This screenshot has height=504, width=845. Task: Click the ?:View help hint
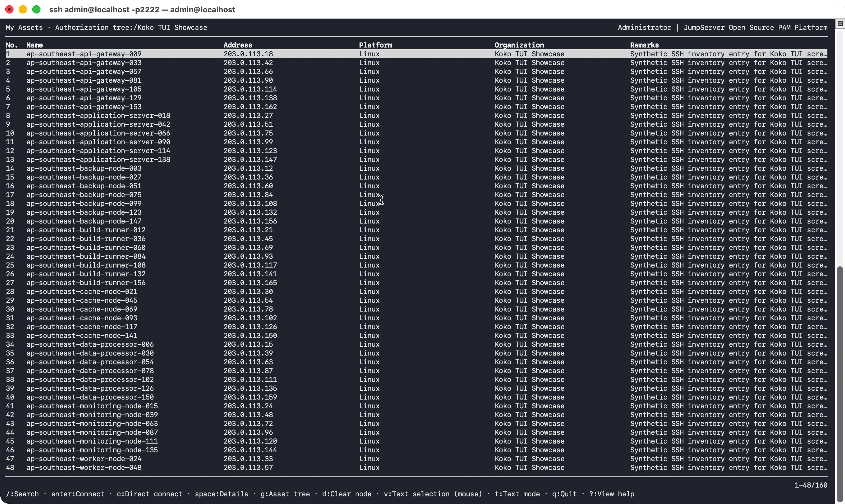pos(612,494)
